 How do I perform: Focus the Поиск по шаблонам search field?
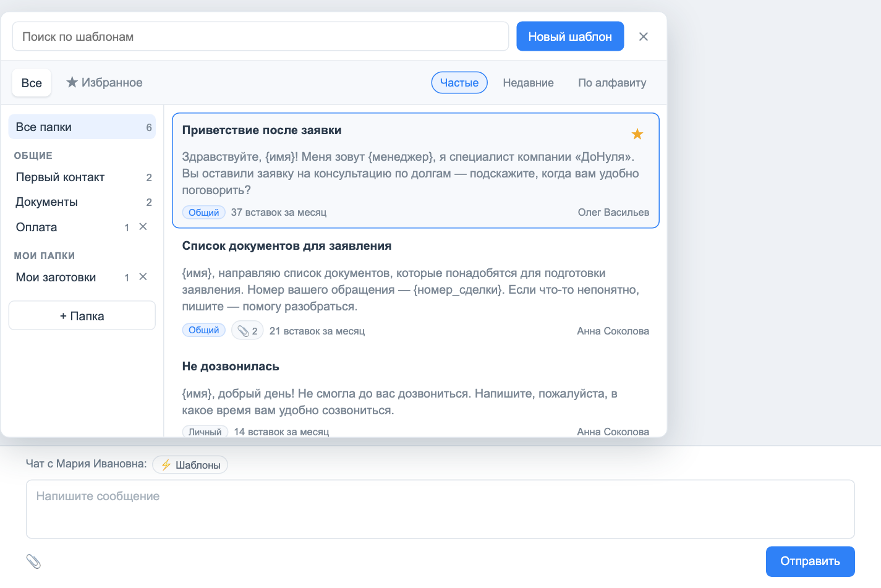(x=260, y=36)
